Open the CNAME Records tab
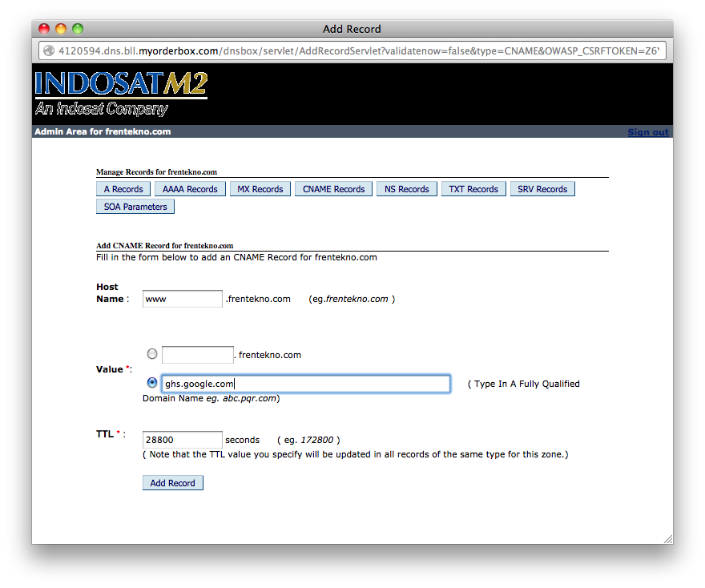 point(333,189)
